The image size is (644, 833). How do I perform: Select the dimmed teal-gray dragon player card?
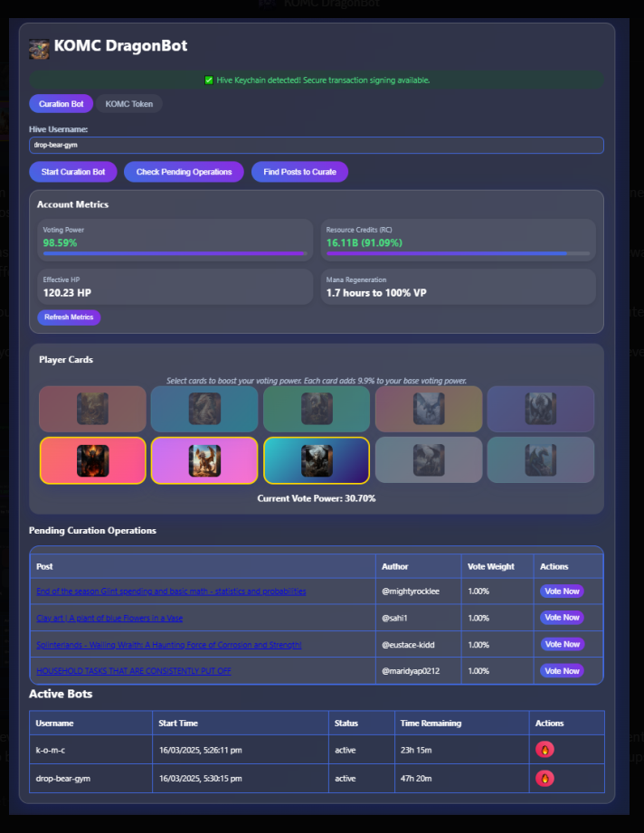pos(541,460)
